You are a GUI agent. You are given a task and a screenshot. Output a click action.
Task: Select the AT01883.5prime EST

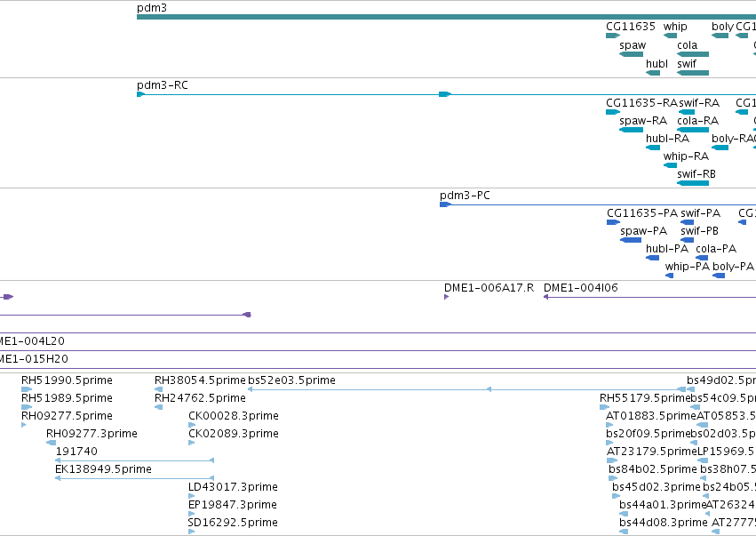610,425
